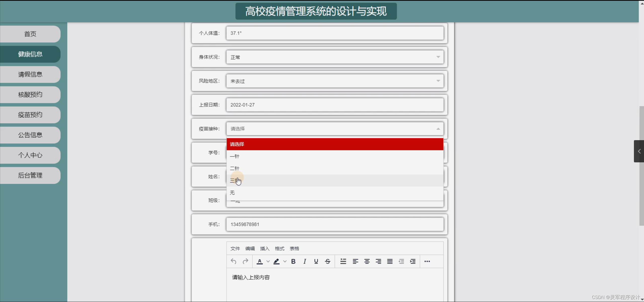Click the center align icon in the editor
This screenshot has height=302, width=644.
click(x=367, y=261)
